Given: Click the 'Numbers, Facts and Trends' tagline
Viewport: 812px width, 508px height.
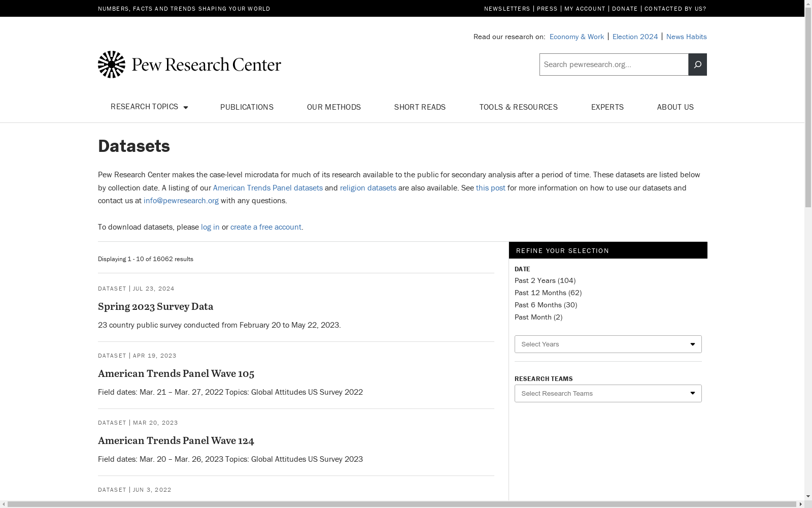Looking at the screenshot, I should [x=184, y=9].
